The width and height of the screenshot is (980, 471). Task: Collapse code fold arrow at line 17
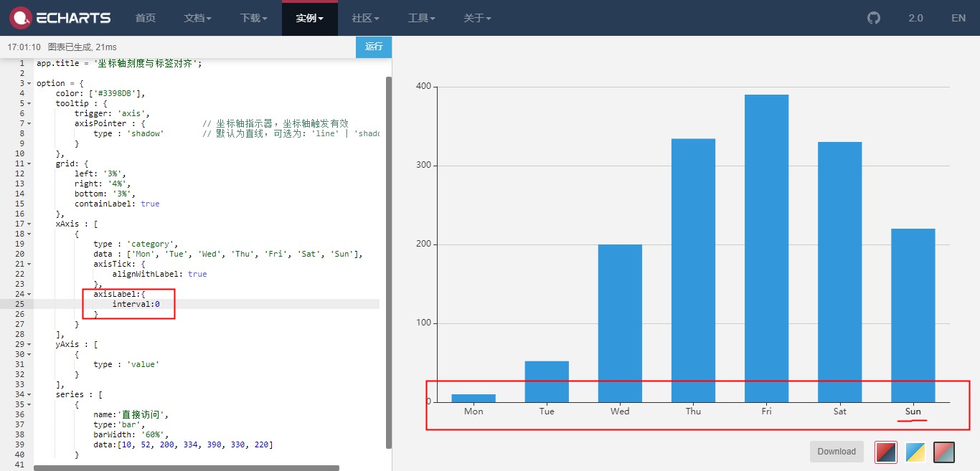point(29,224)
